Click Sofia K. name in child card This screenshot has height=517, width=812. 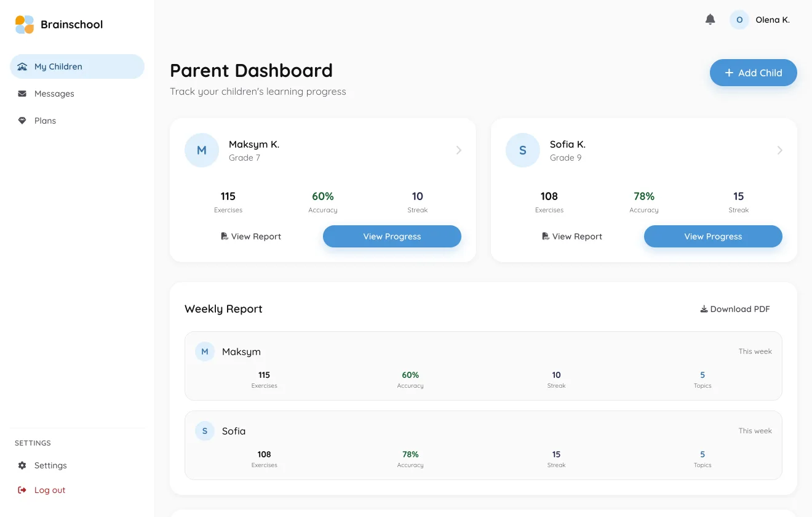pos(568,145)
